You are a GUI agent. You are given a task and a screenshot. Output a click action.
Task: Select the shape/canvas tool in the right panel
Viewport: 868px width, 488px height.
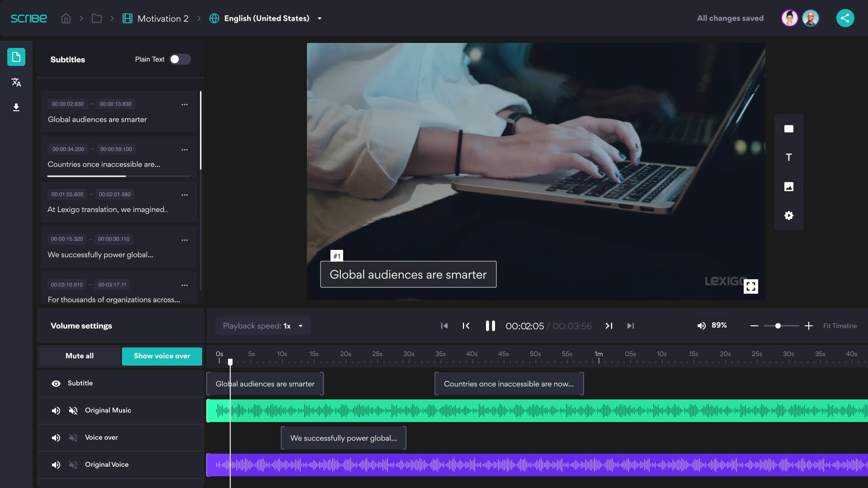tap(788, 128)
